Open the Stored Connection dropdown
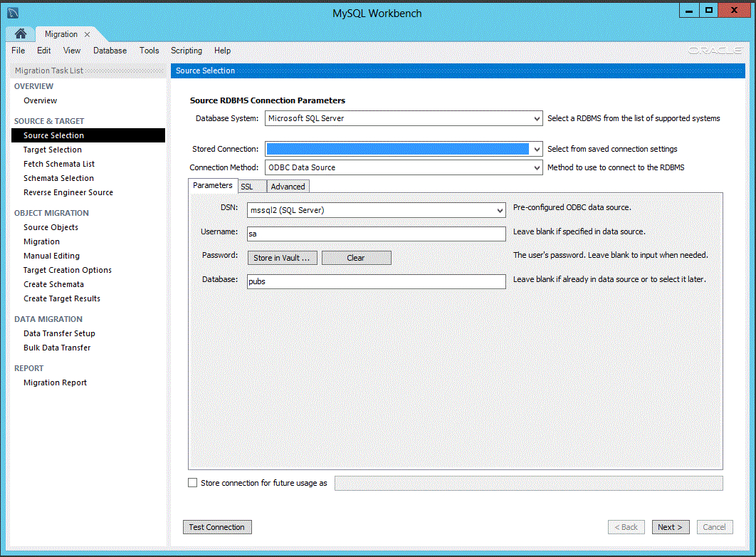Image resolution: width=756 pixels, height=557 pixels. pyautogui.click(x=536, y=149)
